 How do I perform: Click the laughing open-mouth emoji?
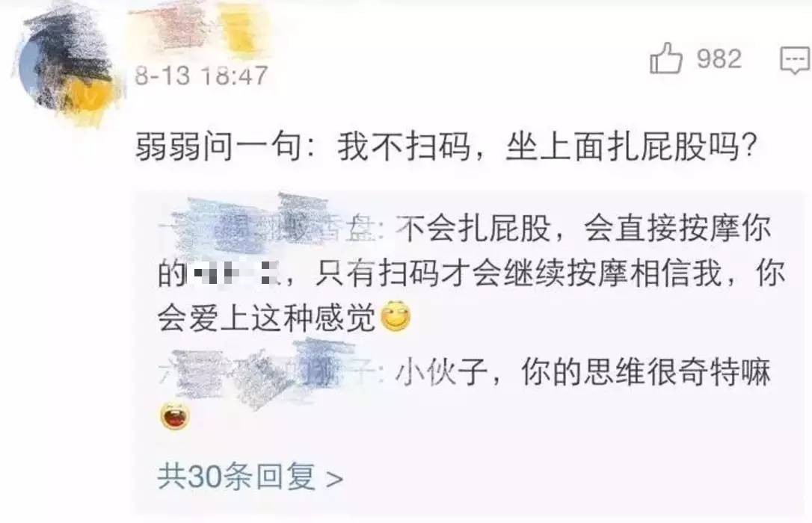(175, 417)
